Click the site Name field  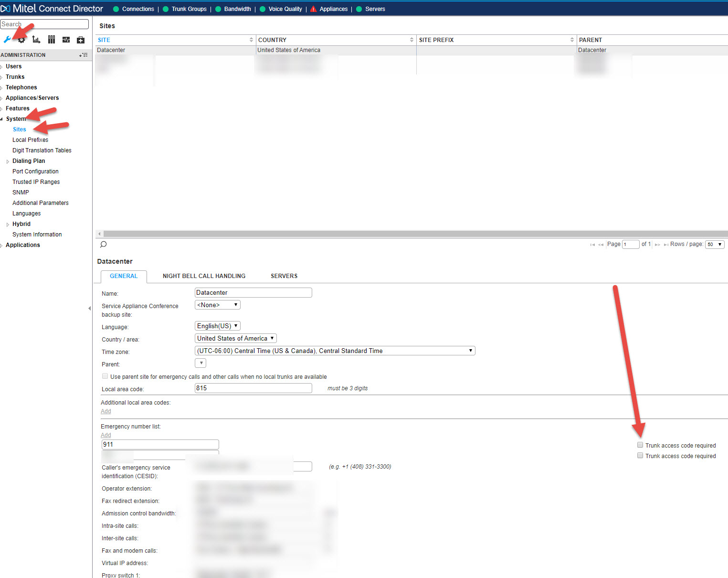pos(253,292)
